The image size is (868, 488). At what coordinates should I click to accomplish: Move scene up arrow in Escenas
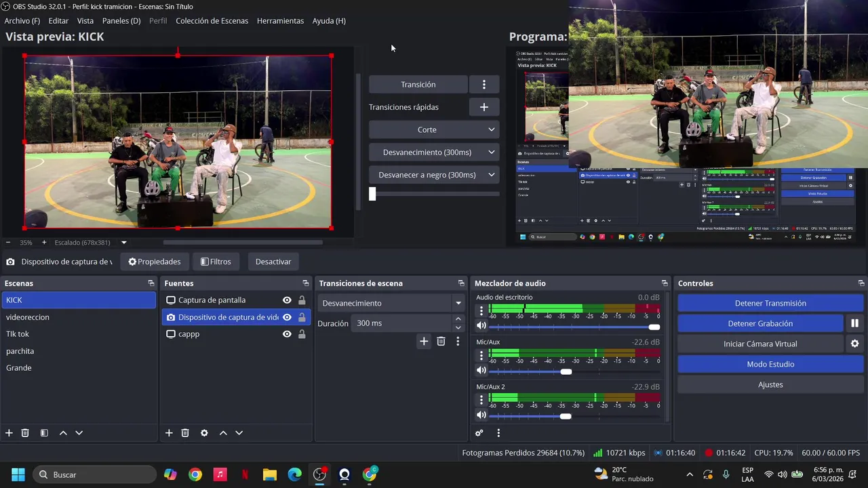tap(63, 433)
